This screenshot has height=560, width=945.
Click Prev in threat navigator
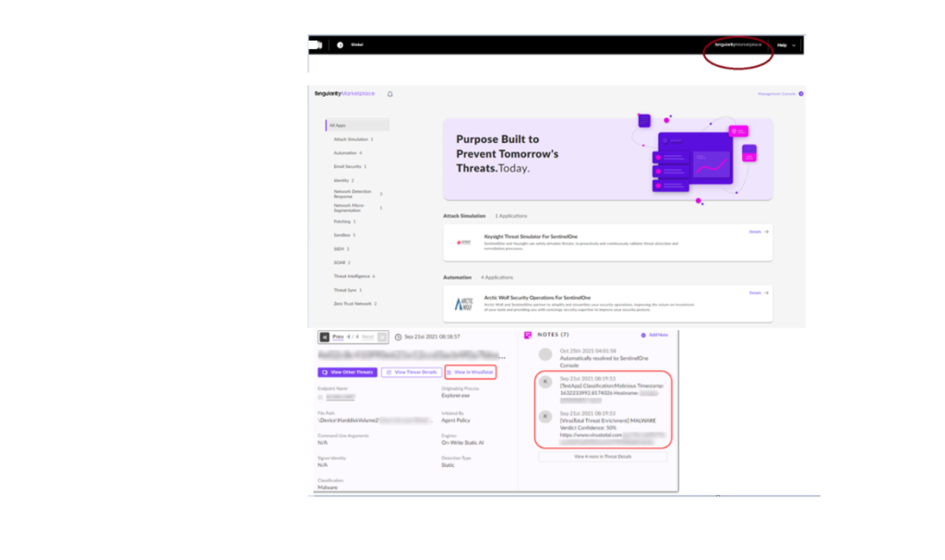(338, 337)
